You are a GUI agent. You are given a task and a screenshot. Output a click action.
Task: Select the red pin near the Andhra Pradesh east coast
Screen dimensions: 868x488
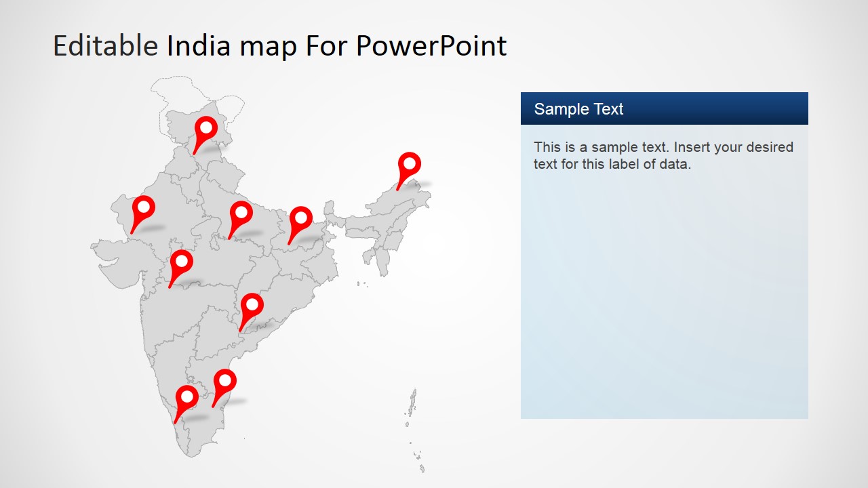[x=251, y=312]
